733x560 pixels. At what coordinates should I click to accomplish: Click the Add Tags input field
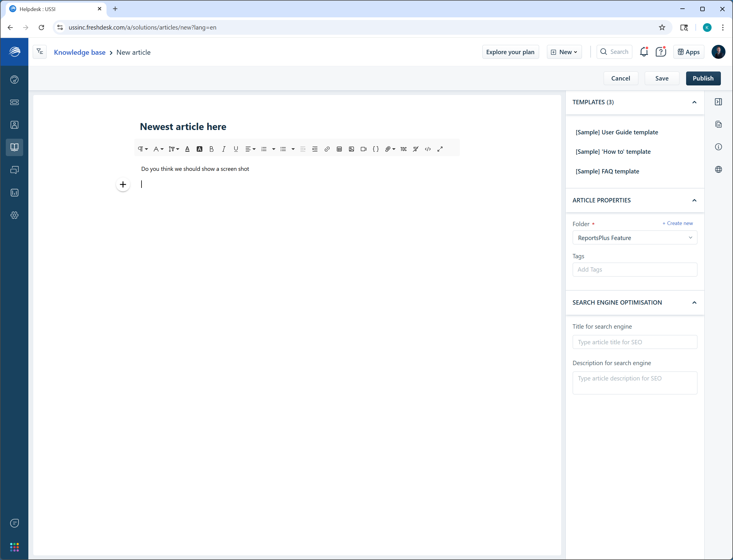[x=634, y=269]
